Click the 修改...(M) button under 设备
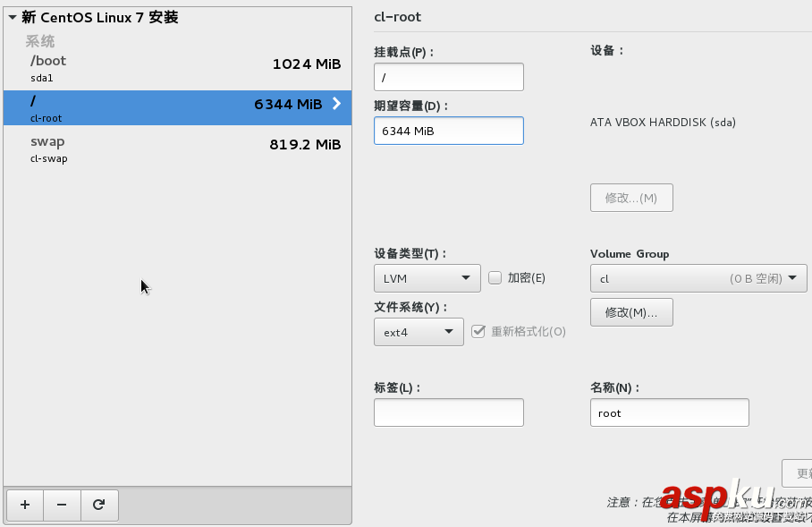 click(631, 198)
